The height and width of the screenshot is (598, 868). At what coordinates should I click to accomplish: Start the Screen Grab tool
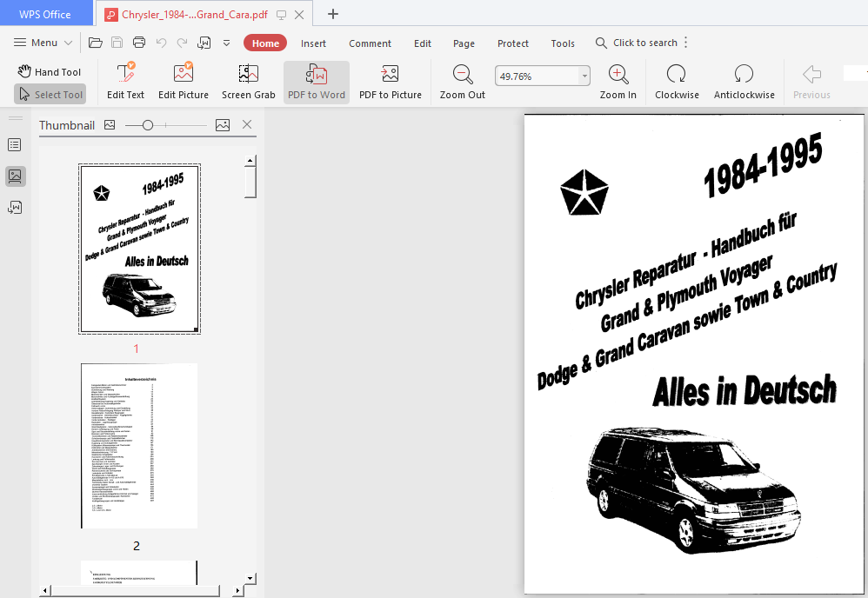coord(249,82)
